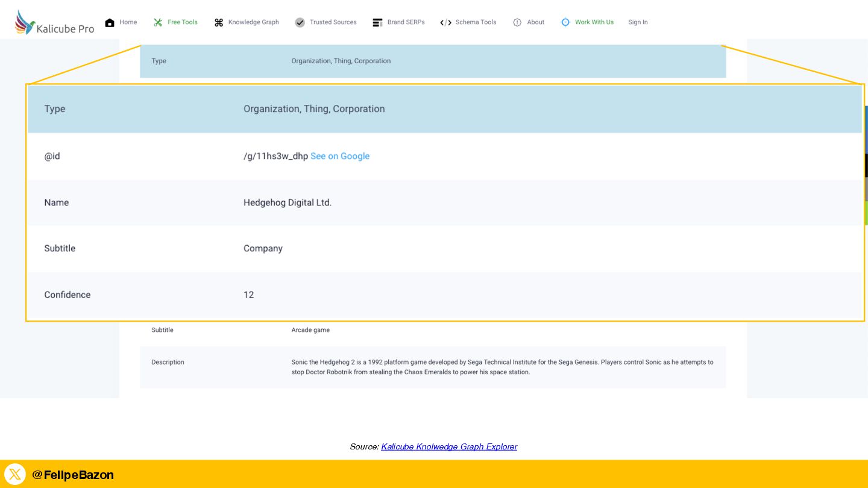Open the Brand SERPs menu item
The height and width of the screenshot is (488, 868).
(x=406, y=22)
